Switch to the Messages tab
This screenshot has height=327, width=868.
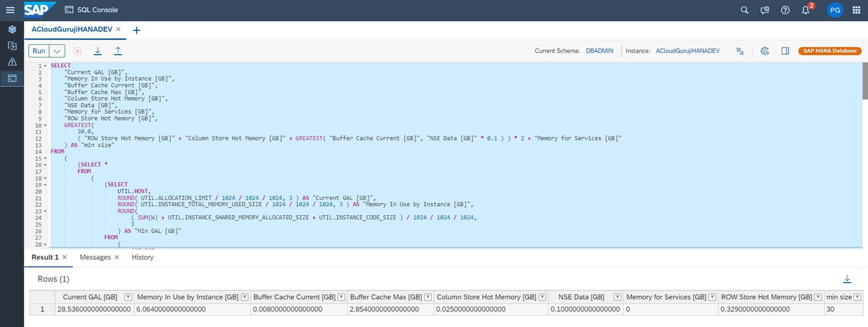pyautogui.click(x=95, y=257)
